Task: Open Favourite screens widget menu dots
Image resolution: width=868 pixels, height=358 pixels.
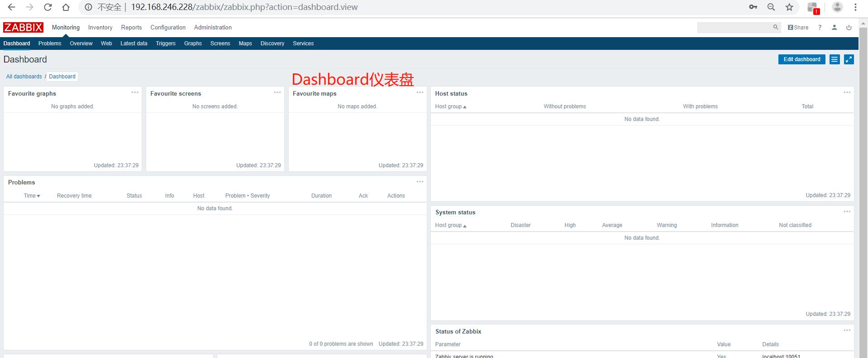Action: [277, 92]
